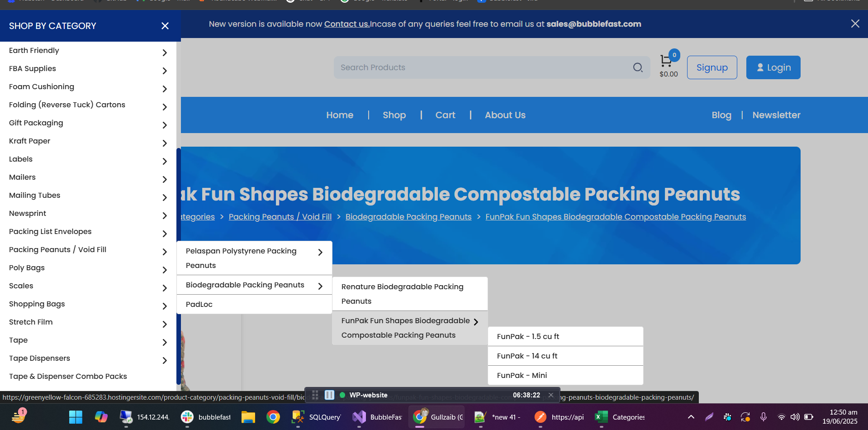Launch Copilot from the taskbar
This screenshot has height=430, width=868.
pyautogui.click(x=101, y=417)
